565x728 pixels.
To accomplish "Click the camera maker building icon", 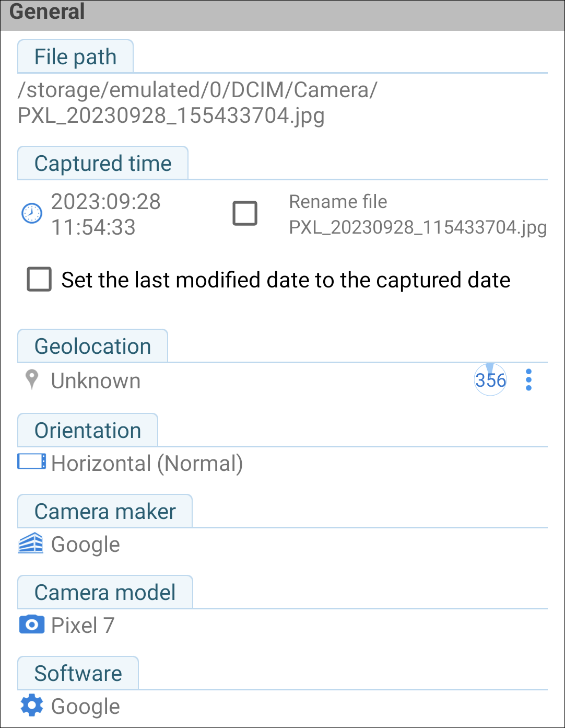I will point(31,544).
